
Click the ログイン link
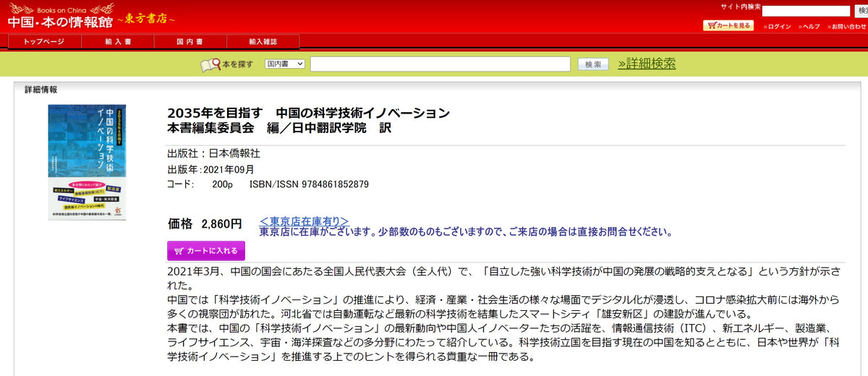[x=778, y=27]
